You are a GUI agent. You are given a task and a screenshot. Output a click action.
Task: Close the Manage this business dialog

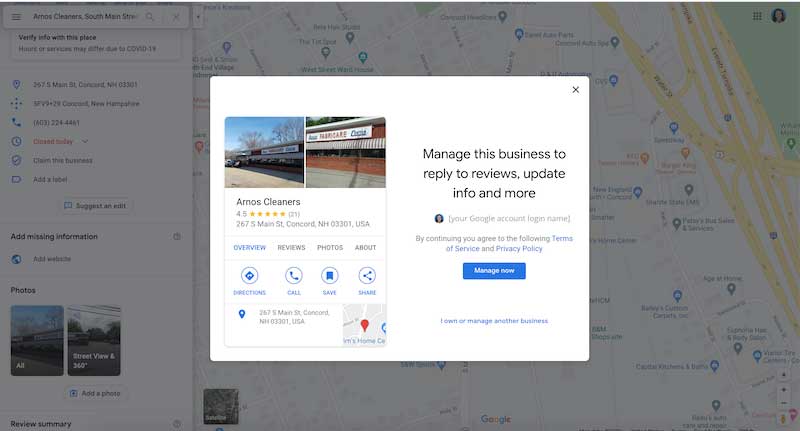(576, 90)
